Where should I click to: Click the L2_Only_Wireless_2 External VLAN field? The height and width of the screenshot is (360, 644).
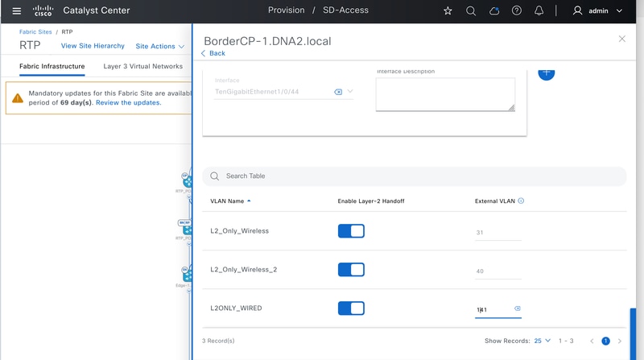click(498, 271)
